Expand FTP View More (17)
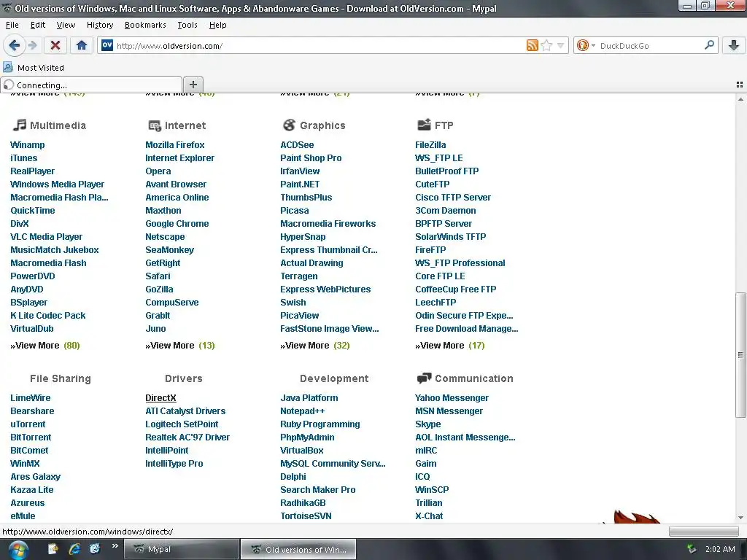Viewport: 747px width, 560px height. click(x=449, y=345)
